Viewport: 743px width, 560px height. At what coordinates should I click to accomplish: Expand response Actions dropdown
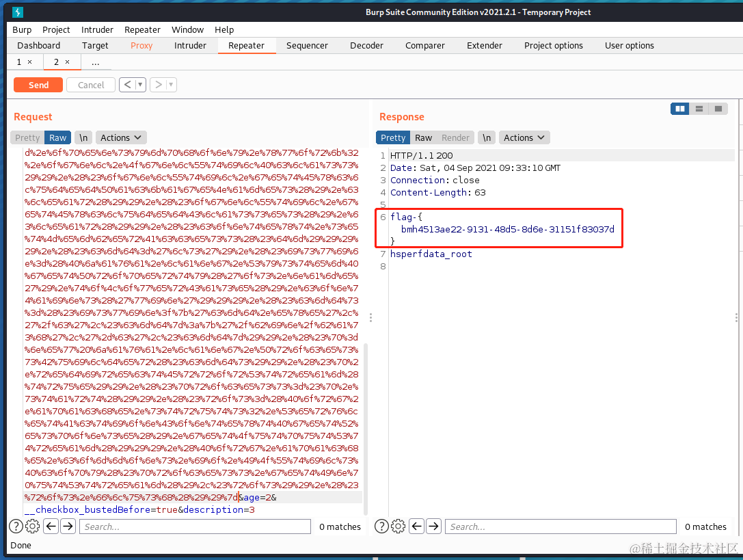tap(524, 137)
